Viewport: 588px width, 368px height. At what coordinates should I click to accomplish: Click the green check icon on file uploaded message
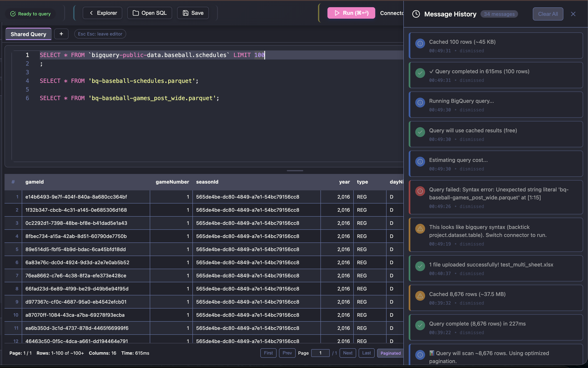coord(420,266)
